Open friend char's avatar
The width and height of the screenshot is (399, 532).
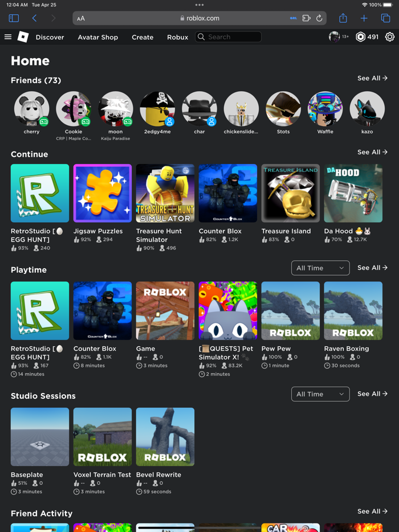(x=199, y=109)
